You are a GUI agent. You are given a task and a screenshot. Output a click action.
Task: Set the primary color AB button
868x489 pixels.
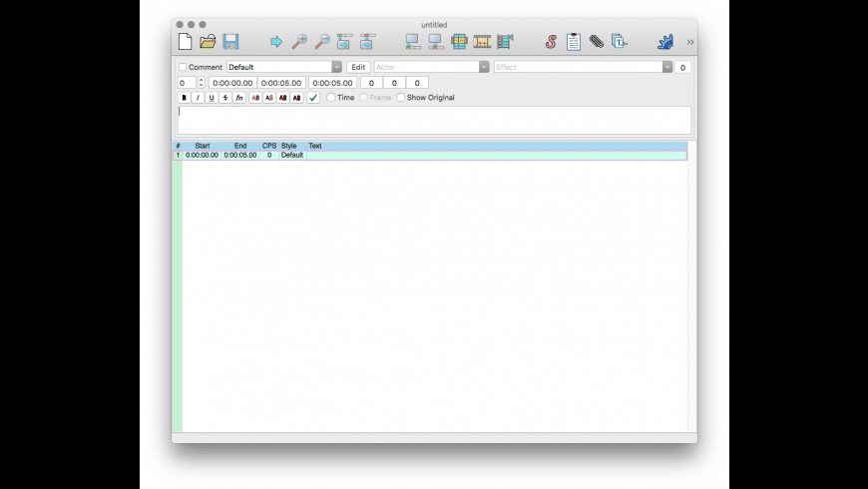255,98
